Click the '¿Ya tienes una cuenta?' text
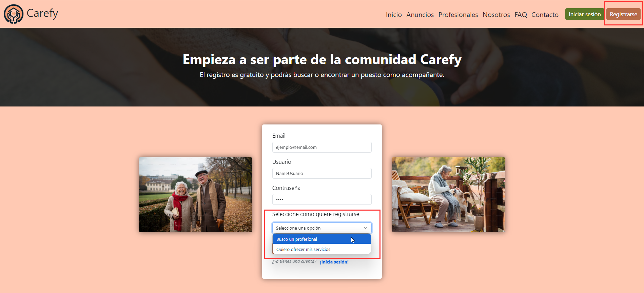644x293 pixels. (x=294, y=261)
